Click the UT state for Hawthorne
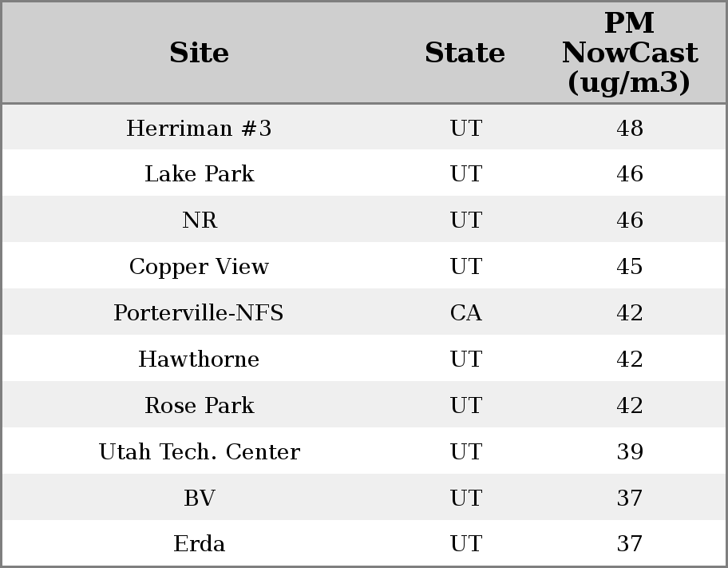The height and width of the screenshot is (568, 728). pos(465,359)
